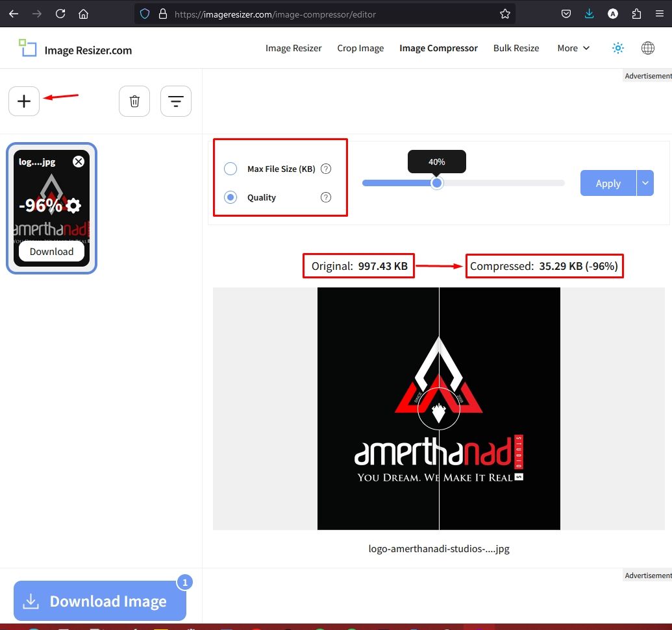Open the browser account profile icon
This screenshot has width=672, height=630.
tap(613, 14)
